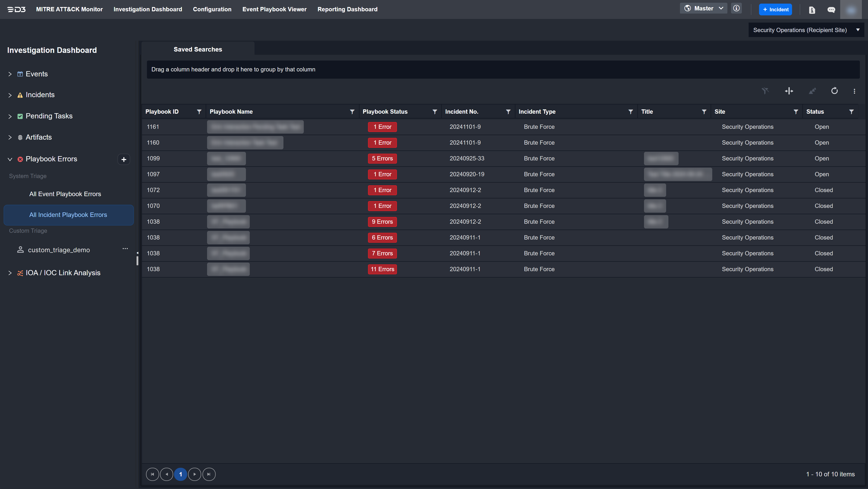The width and height of the screenshot is (868, 489).
Task: Click the 11 Errors status badge
Action: 382,269
